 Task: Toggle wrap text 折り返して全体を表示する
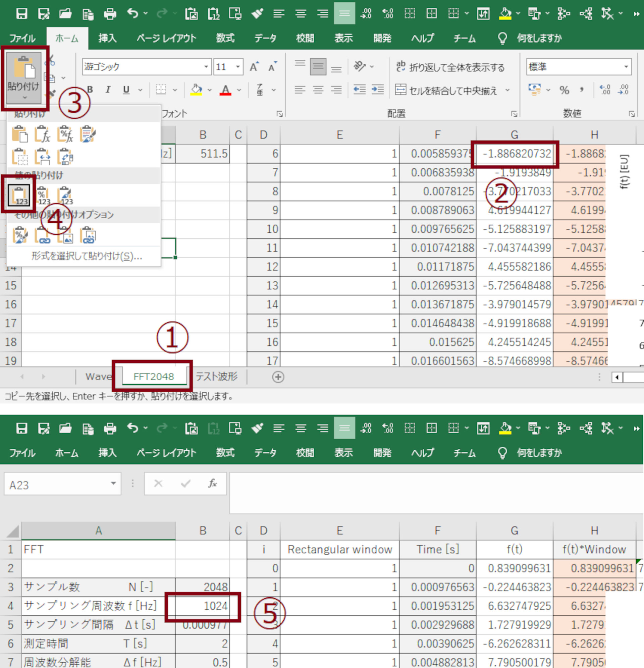(x=450, y=67)
